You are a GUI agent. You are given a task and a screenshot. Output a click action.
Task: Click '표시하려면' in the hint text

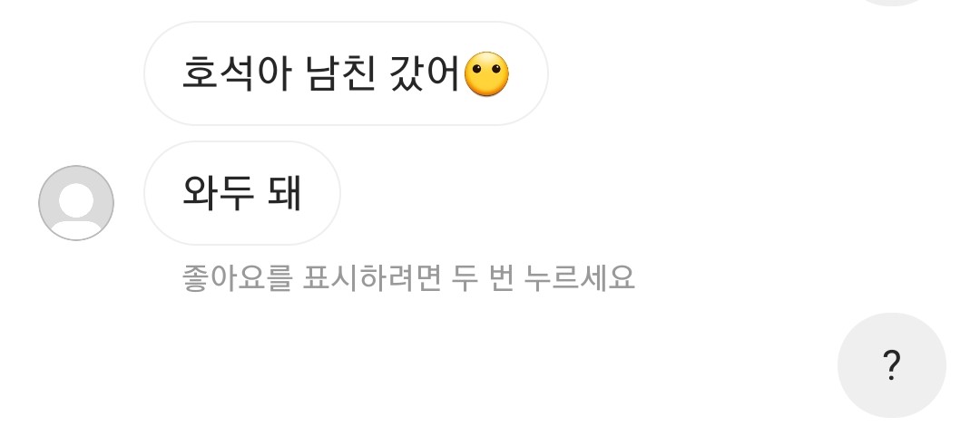pos(373,278)
